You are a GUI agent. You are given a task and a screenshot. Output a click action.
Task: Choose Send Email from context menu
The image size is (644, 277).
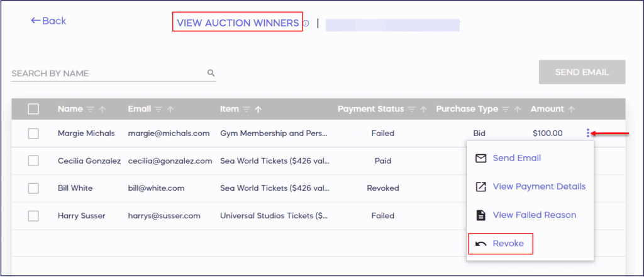click(x=516, y=158)
